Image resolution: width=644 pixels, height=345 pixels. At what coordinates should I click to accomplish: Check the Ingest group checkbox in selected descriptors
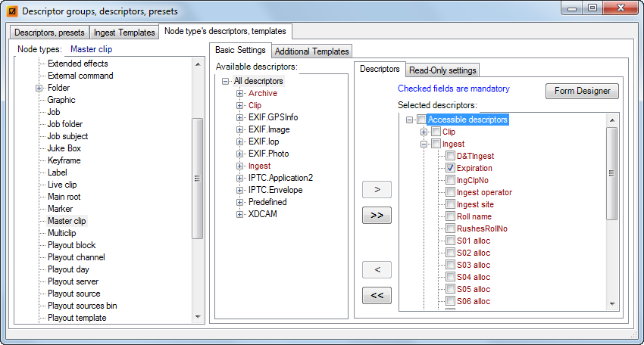point(436,144)
